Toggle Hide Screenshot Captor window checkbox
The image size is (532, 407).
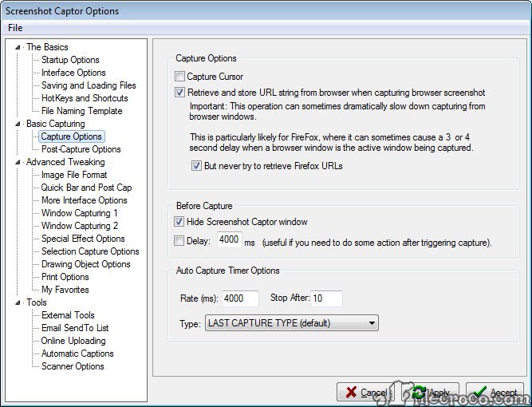(x=180, y=222)
